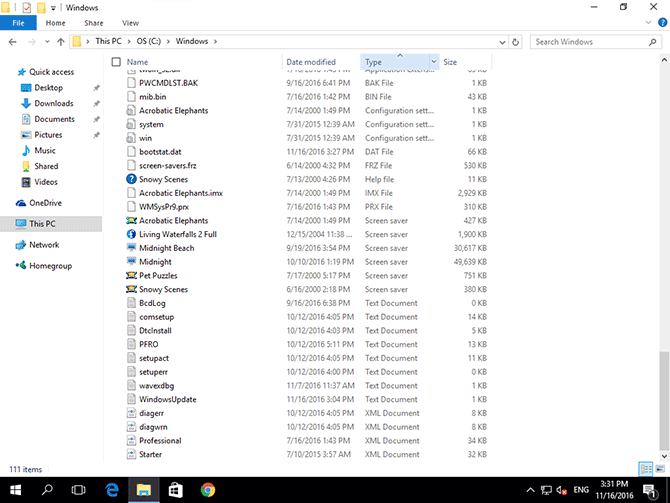The width and height of the screenshot is (670, 503).
Task: Select the file screen-savers.frz
Action: pyautogui.click(x=168, y=165)
